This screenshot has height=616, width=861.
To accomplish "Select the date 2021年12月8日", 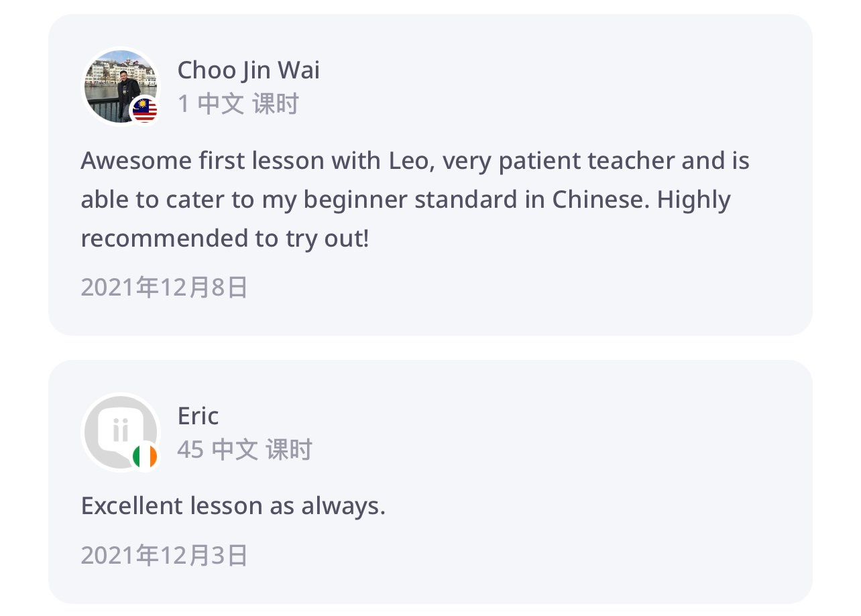I will point(164,287).
